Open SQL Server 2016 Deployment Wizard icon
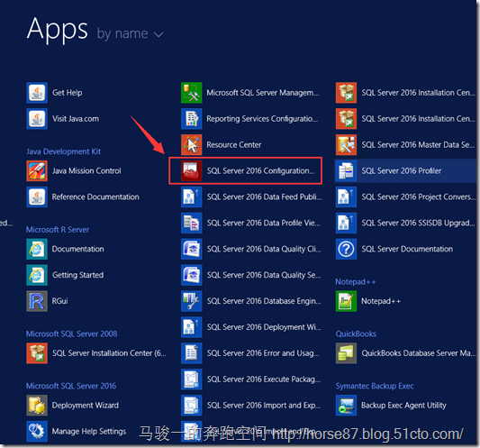 coord(191,327)
